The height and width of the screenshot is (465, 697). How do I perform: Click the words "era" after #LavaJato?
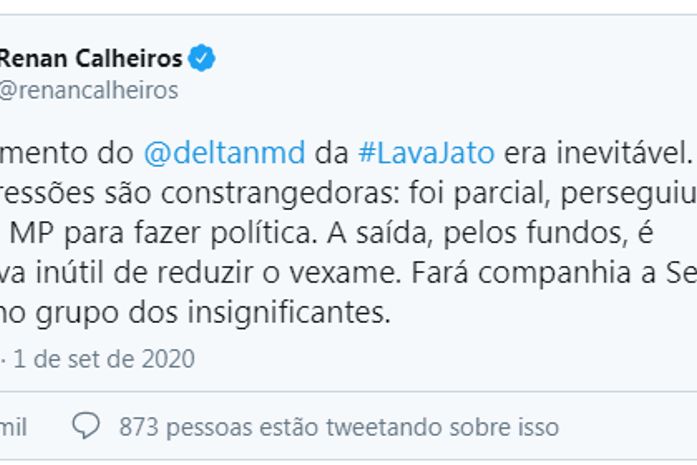pyautogui.click(x=525, y=154)
